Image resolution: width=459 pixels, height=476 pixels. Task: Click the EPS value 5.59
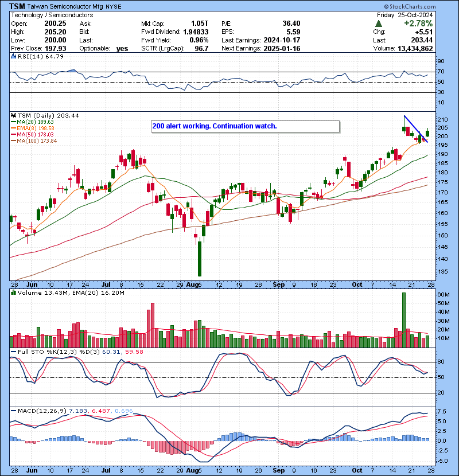point(293,32)
